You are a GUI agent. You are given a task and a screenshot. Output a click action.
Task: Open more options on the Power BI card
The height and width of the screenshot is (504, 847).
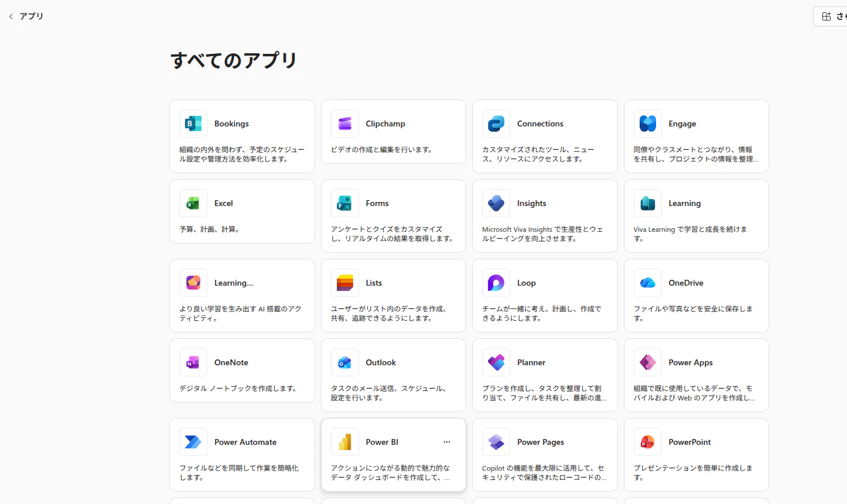click(x=447, y=442)
